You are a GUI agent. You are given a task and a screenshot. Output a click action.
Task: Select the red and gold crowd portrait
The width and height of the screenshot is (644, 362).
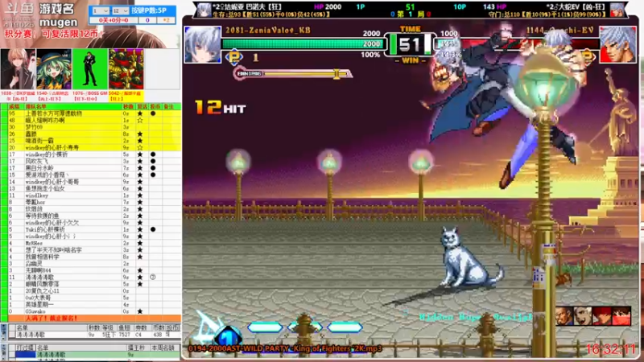click(x=126, y=69)
